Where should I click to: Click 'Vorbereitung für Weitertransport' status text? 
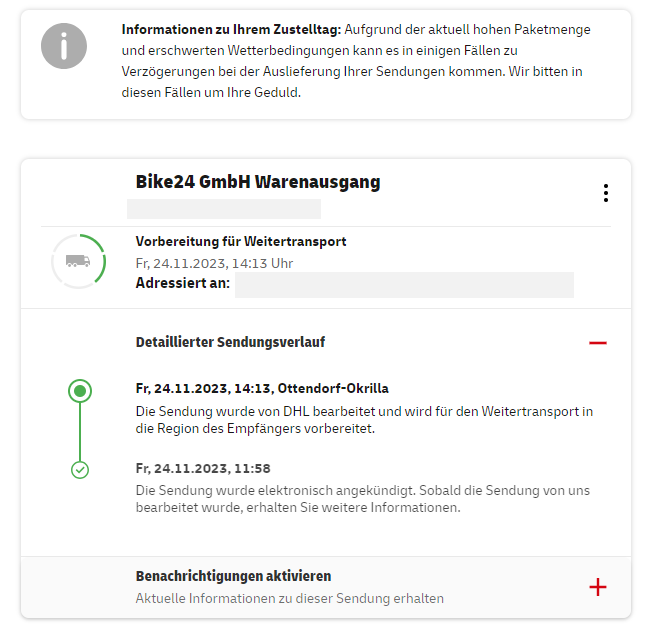(x=241, y=242)
